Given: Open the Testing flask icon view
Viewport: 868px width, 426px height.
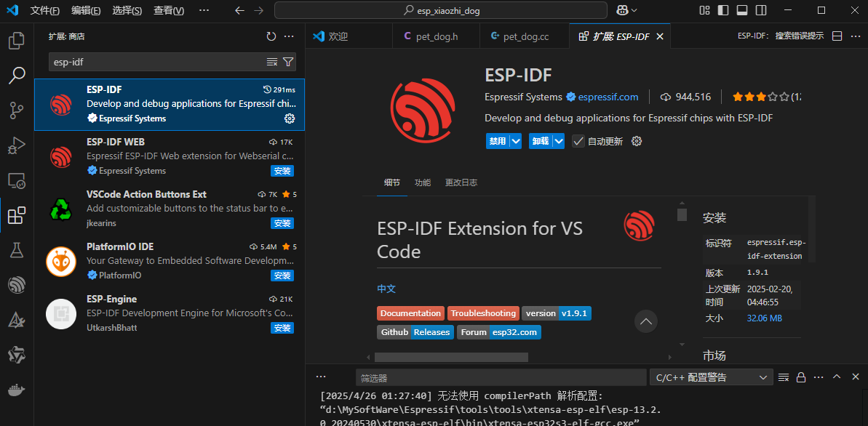Looking at the screenshot, I should click(17, 250).
